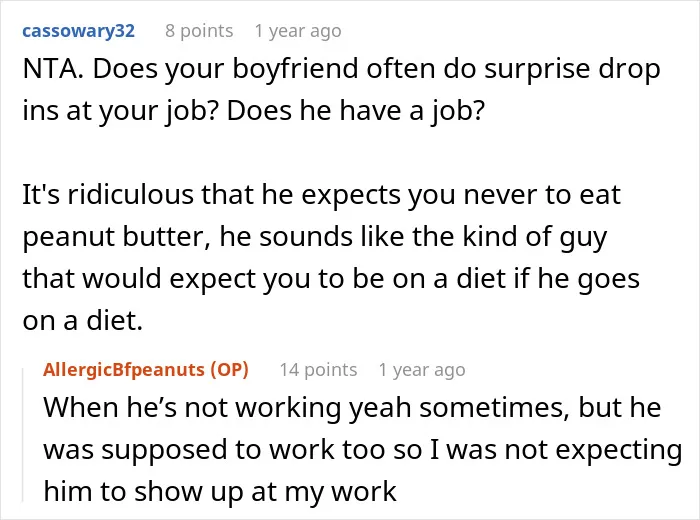
Task: Click the reply line starting 'When he's not working'
Action: 352,408
